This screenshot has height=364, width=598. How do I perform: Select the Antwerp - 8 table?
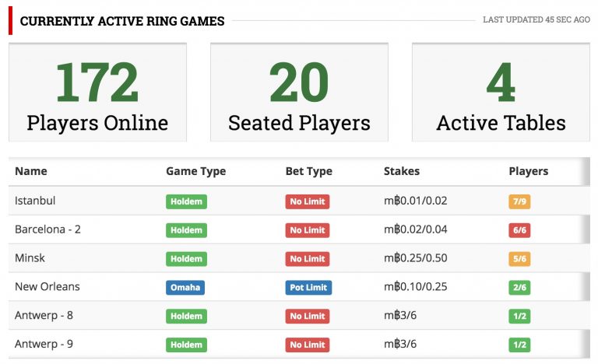299,315
